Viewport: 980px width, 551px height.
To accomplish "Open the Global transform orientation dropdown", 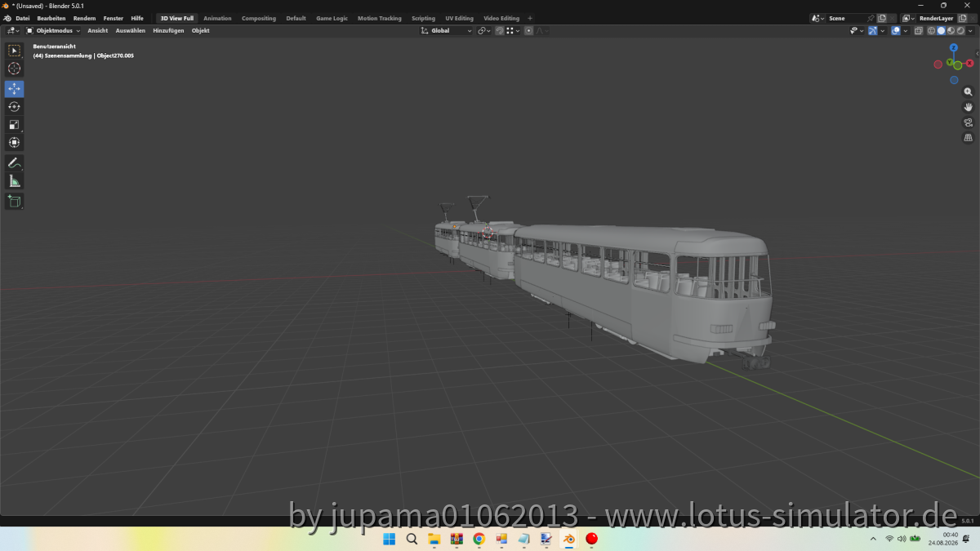I will 446,30.
